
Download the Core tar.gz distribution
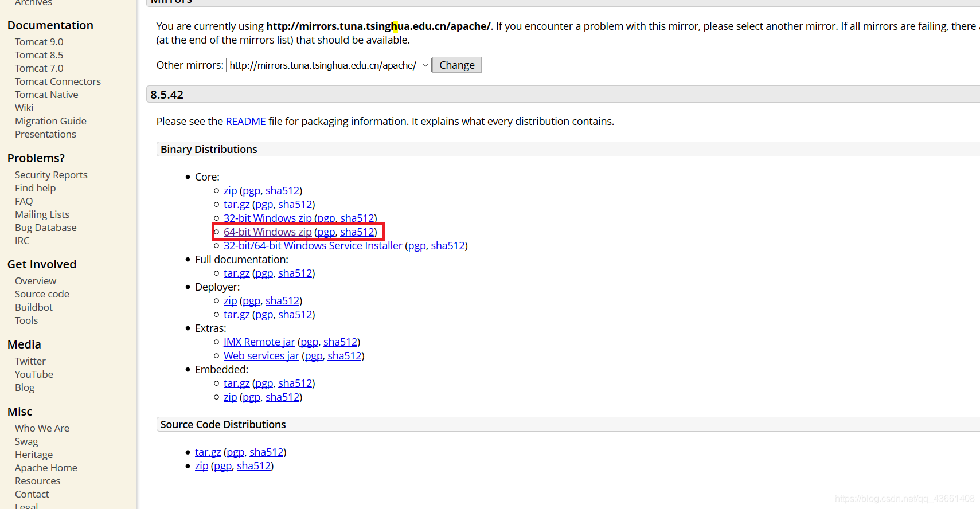click(236, 205)
